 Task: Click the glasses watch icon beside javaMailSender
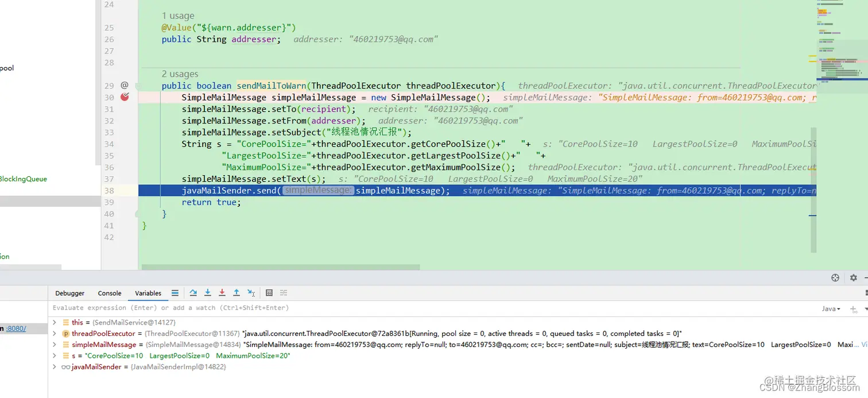(x=66, y=366)
